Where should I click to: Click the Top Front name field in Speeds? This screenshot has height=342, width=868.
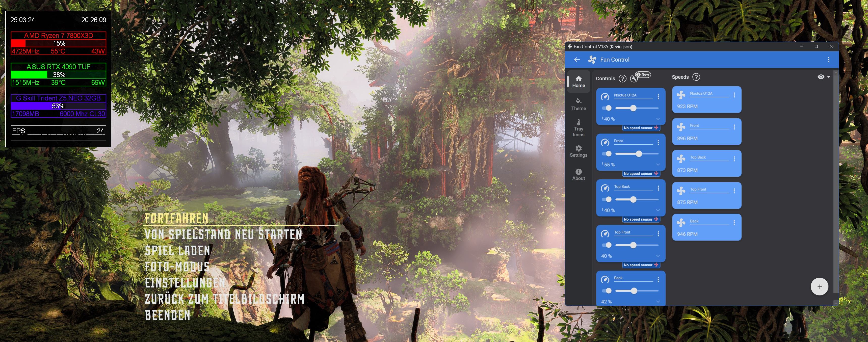pyautogui.click(x=709, y=190)
